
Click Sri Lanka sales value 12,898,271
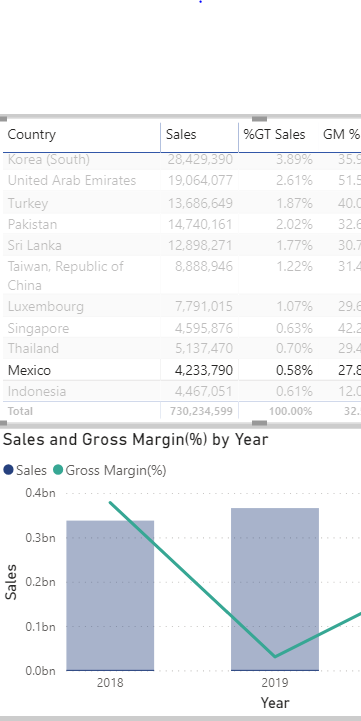coord(200,245)
